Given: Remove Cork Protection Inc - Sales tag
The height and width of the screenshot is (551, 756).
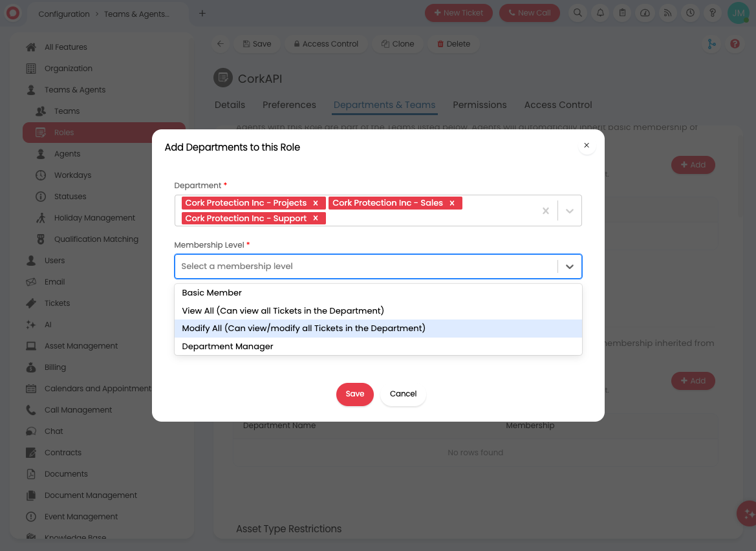Looking at the screenshot, I should click(x=452, y=203).
